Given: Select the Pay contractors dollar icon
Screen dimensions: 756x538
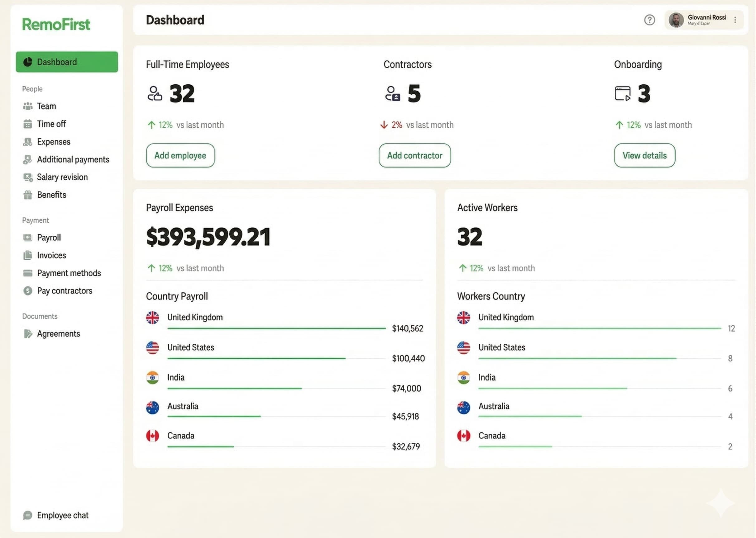Looking at the screenshot, I should [28, 290].
